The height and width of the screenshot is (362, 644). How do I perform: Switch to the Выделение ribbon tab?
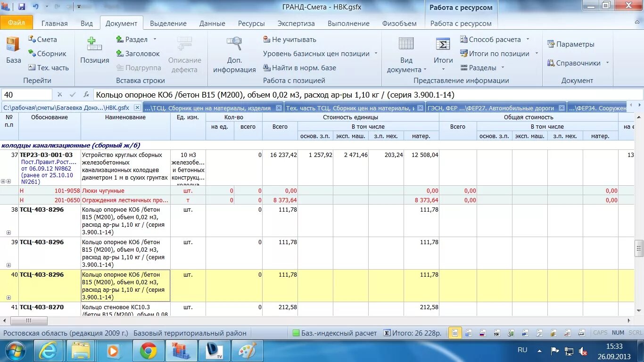(x=168, y=23)
